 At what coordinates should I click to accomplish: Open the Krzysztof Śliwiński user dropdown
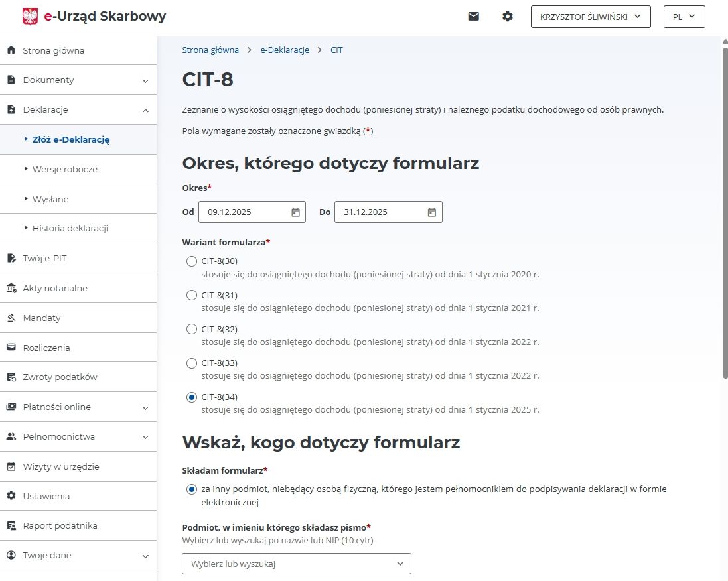591,17
